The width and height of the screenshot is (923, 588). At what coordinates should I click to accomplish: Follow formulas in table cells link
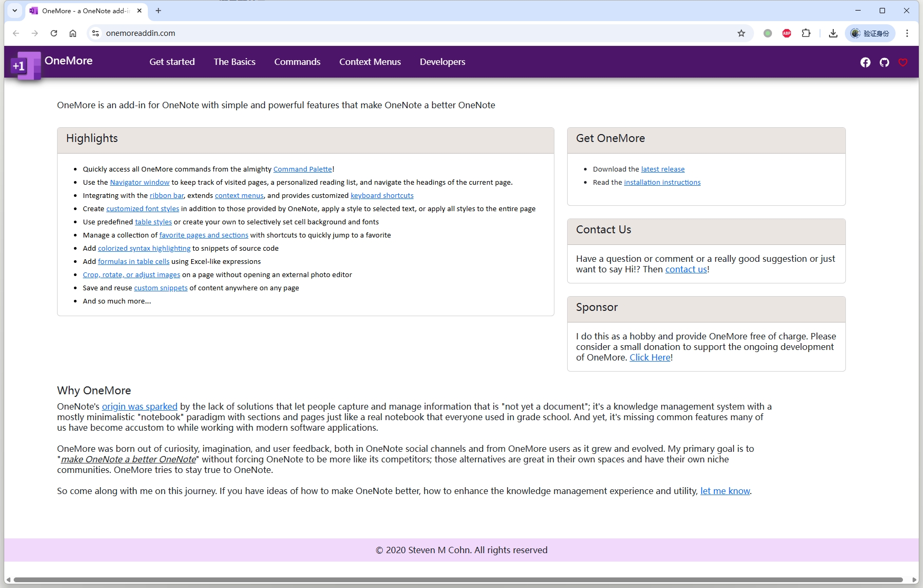coord(134,261)
